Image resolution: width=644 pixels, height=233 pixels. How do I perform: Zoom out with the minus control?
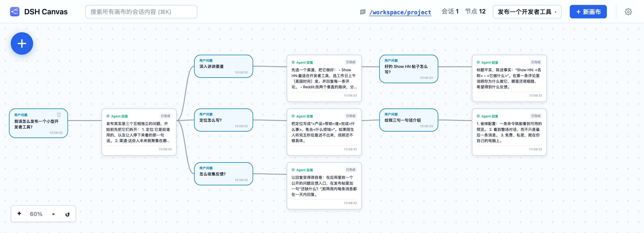click(x=53, y=214)
